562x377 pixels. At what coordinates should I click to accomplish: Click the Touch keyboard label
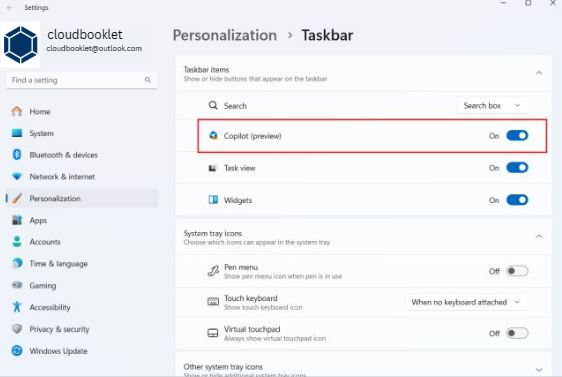tap(251, 298)
